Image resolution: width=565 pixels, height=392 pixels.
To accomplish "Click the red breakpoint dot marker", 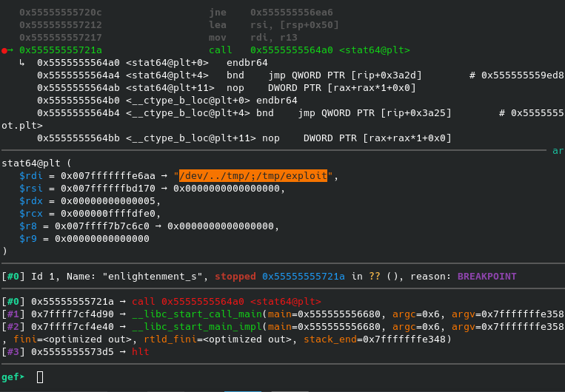I will 4,50.
